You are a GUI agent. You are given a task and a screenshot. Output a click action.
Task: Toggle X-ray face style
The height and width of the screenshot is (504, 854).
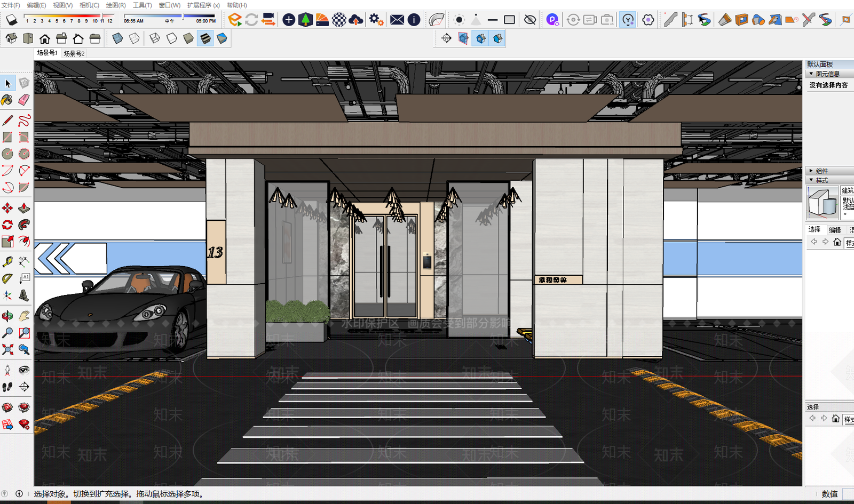point(117,38)
